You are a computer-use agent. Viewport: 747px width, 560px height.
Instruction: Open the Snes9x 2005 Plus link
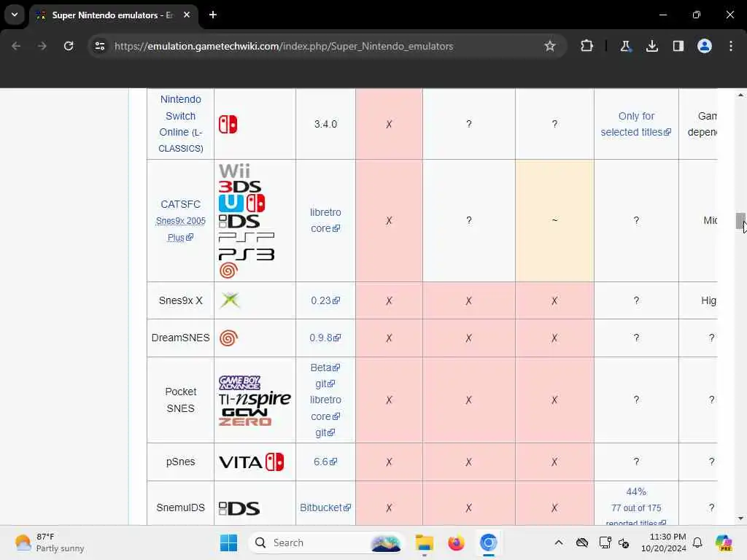[181, 229]
